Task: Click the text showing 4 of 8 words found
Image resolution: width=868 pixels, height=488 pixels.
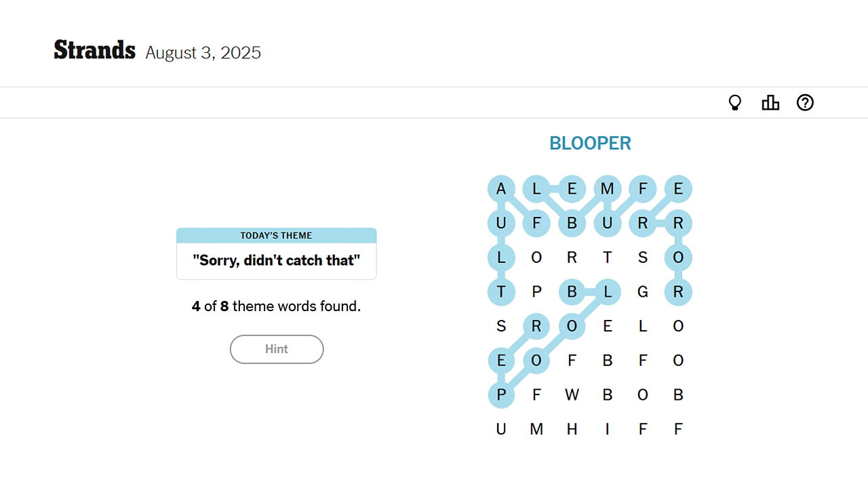Action: coord(277,306)
